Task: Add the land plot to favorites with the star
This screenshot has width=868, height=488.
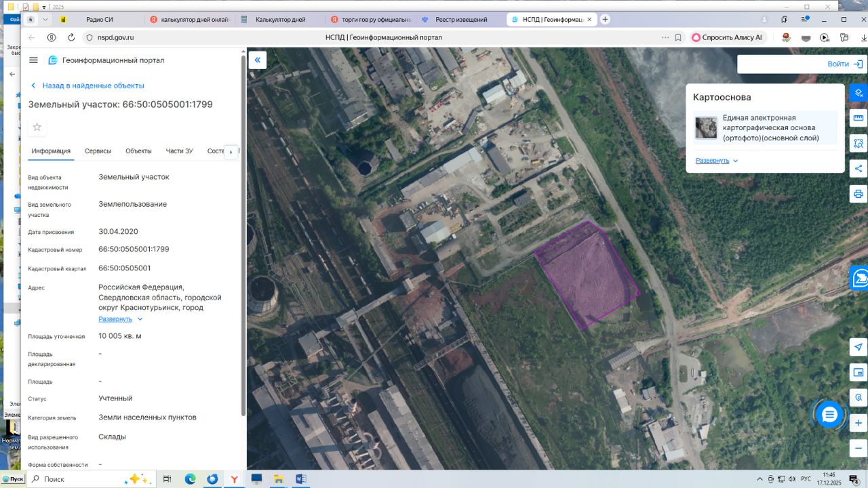Action: 37,127
